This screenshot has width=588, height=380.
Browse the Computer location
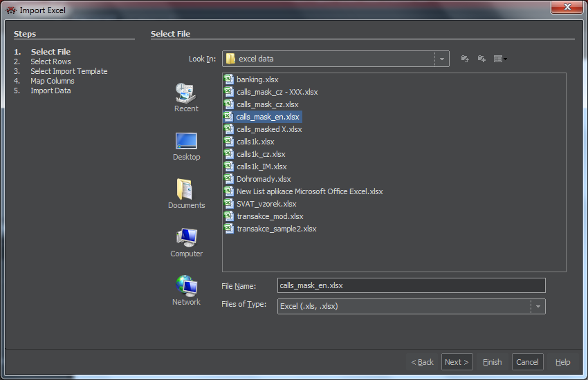pos(186,243)
